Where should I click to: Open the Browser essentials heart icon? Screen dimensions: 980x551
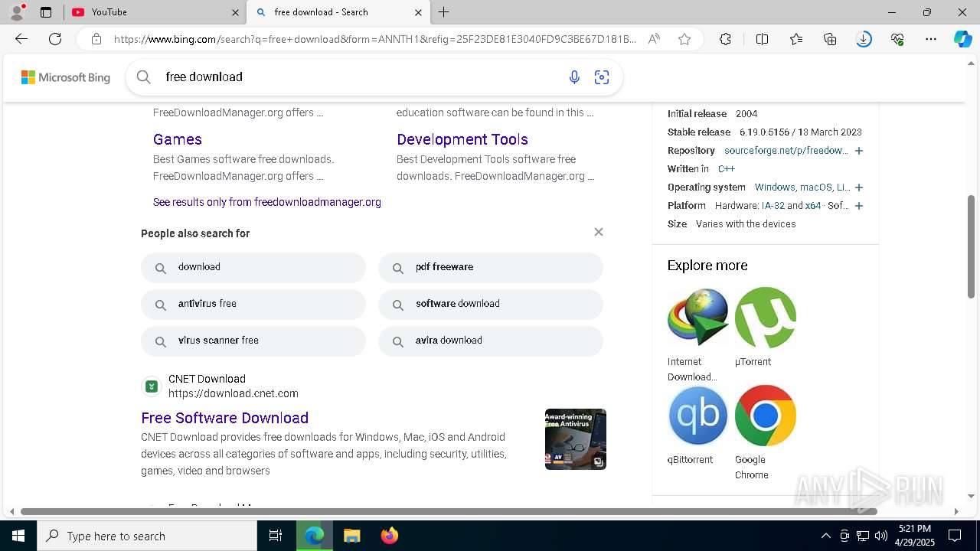(x=897, y=39)
